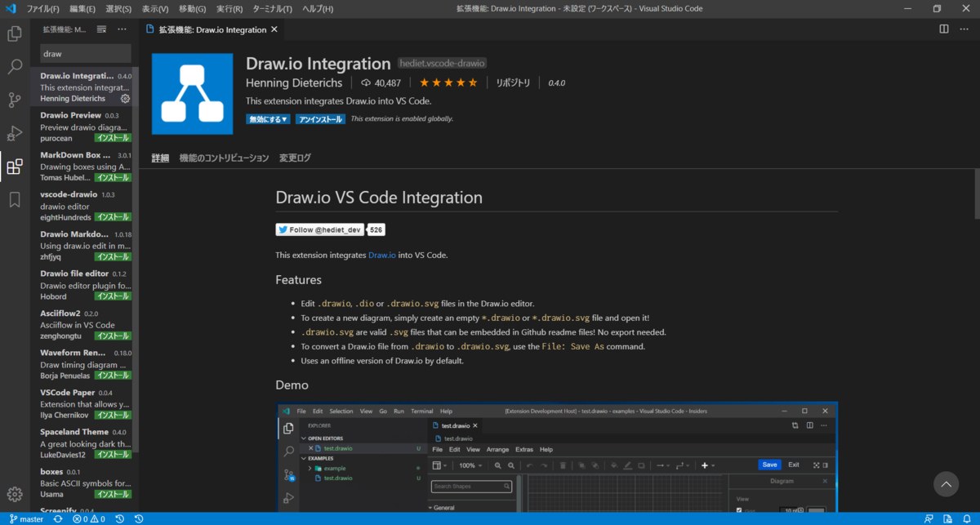Click アンインストール to uninstall the extension
Screen dimensions: 980x525
(x=319, y=118)
